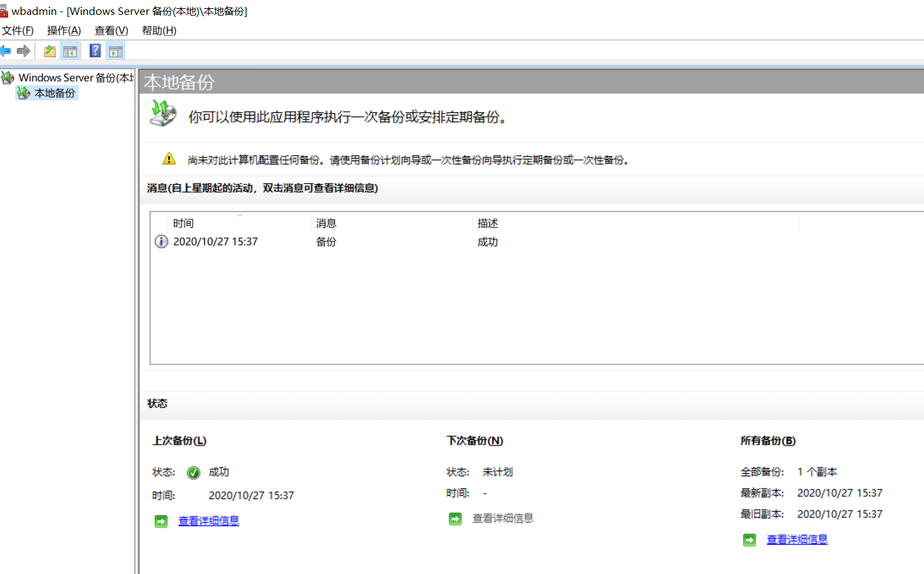
Task: Click the 上次备份 time value 2020/10/27 15:37
Action: (251, 496)
